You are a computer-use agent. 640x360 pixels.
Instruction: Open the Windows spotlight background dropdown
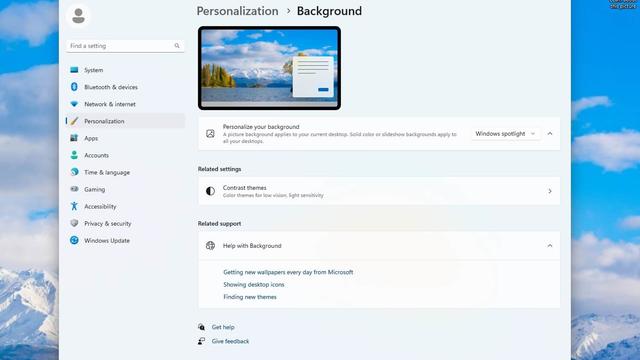pyautogui.click(x=505, y=133)
